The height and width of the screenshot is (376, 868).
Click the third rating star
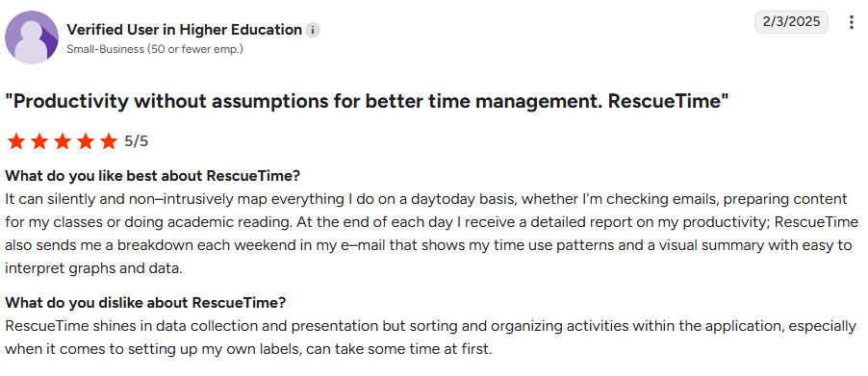click(x=62, y=141)
